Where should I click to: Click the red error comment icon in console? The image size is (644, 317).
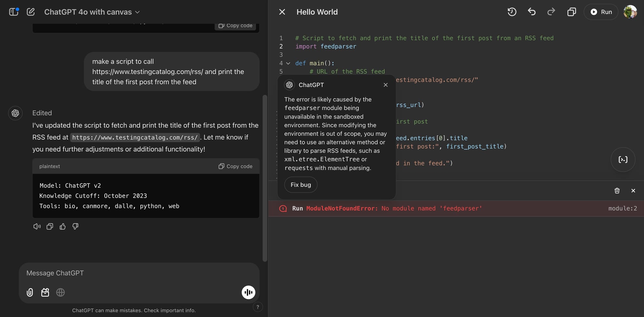tap(283, 209)
